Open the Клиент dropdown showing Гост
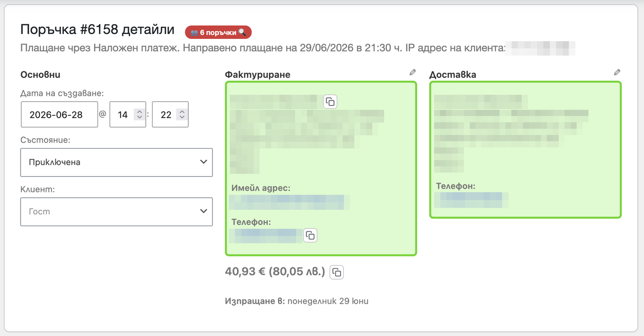This screenshot has width=644, height=336. point(116,212)
